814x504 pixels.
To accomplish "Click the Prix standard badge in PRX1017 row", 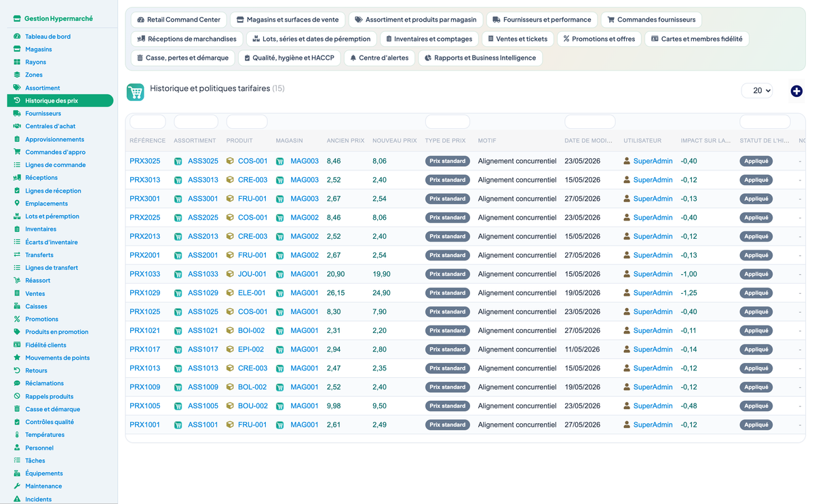I will (448, 349).
